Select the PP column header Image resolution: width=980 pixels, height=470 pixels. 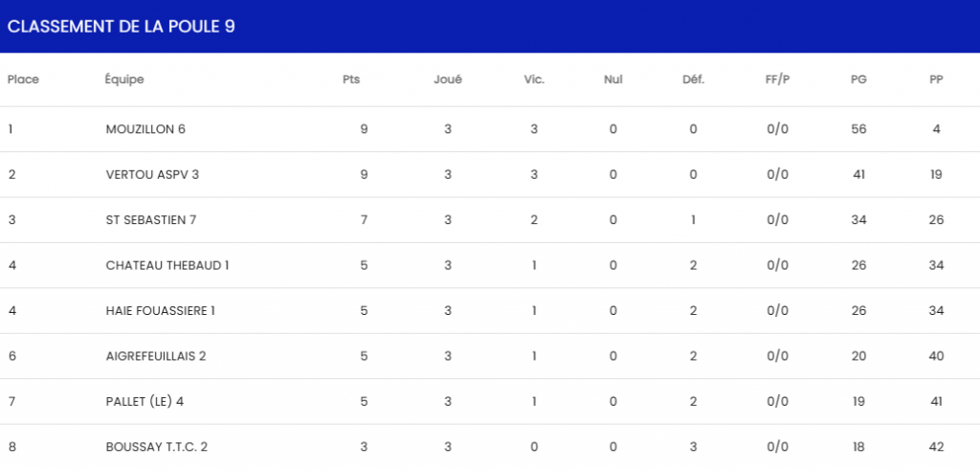936,79
